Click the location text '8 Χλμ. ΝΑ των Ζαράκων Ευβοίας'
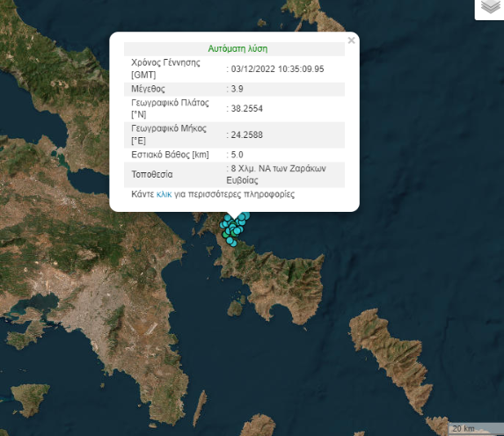504x436 pixels. coord(276,174)
